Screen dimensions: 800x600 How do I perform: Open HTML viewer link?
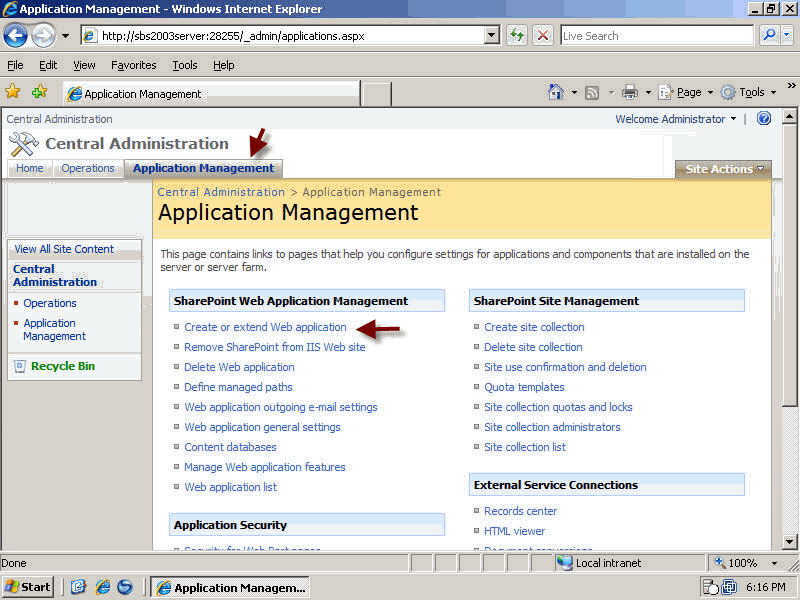tap(514, 531)
